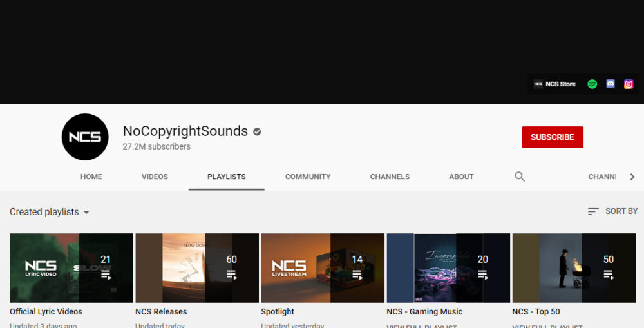The height and width of the screenshot is (328, 644).
Task: Click the verified badge next to NoCopyrightSounds
Action: (257, 131)
